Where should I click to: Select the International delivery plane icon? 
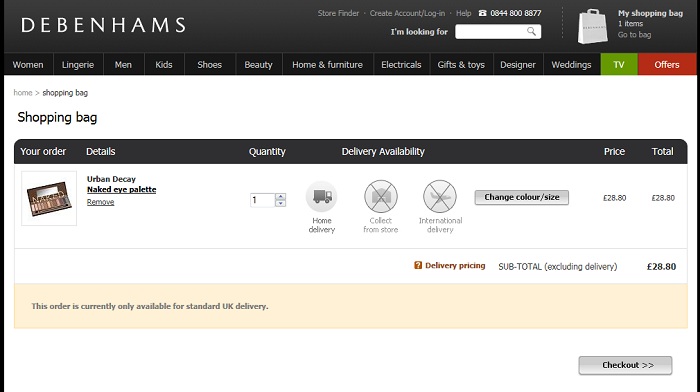pos(440,196)
